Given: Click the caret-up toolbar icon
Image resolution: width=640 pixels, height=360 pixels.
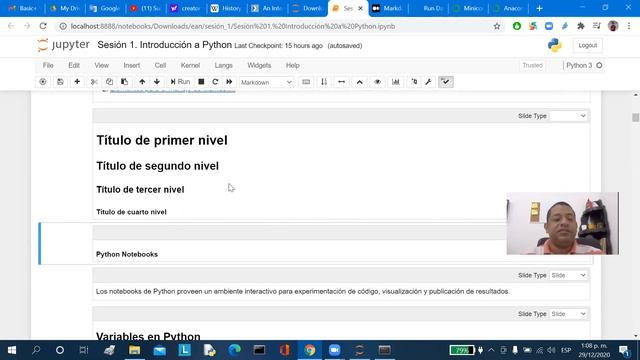Looking at the screenshot, I should tap(359, 82).
